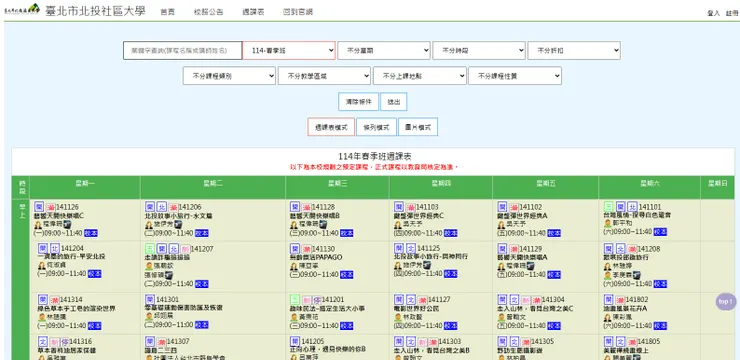Click the teacher avatar in course 141127

coord(398,318)
